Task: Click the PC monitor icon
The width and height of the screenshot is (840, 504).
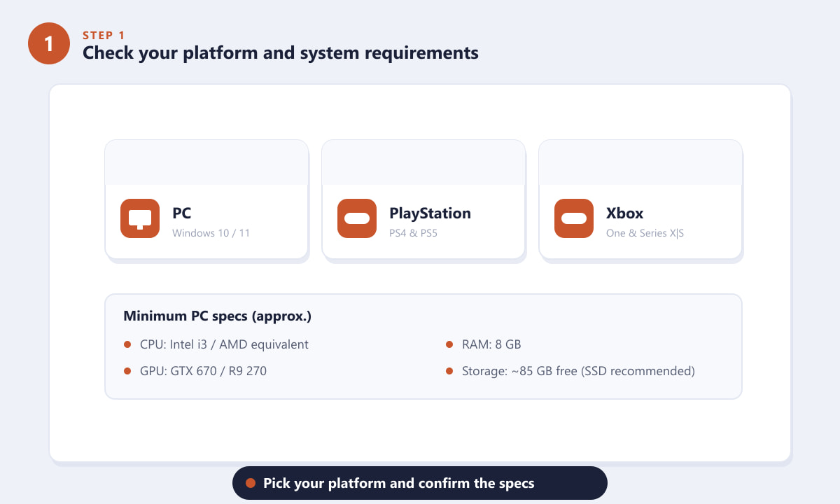Action: click(140, 218)
